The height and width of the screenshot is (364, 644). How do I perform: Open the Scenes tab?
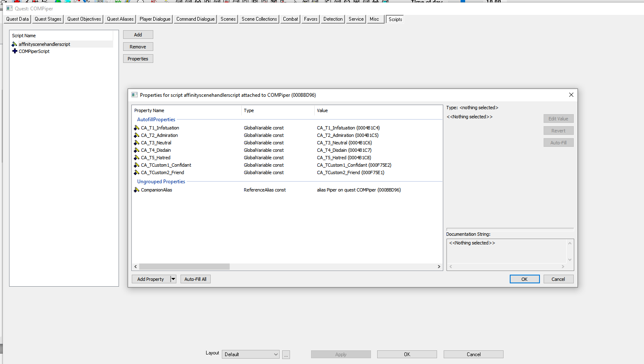228,19
